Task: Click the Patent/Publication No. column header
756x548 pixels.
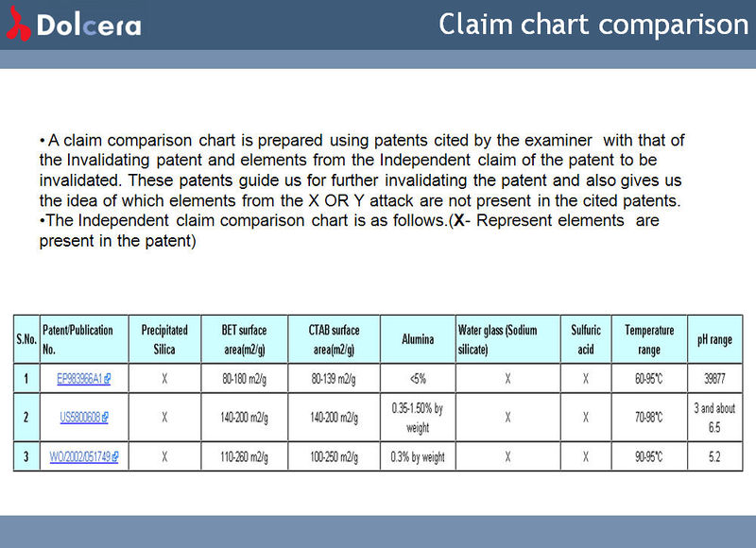Action: (x=78, y=339)
